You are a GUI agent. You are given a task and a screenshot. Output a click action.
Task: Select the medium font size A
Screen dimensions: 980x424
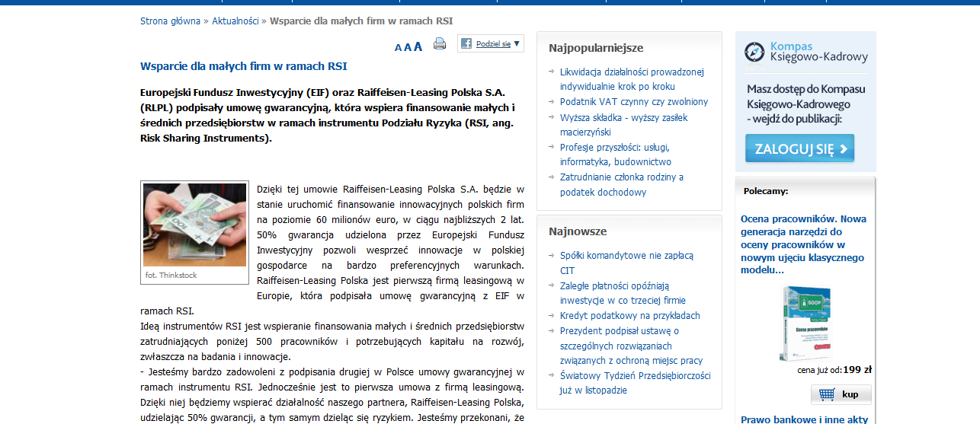408,47
